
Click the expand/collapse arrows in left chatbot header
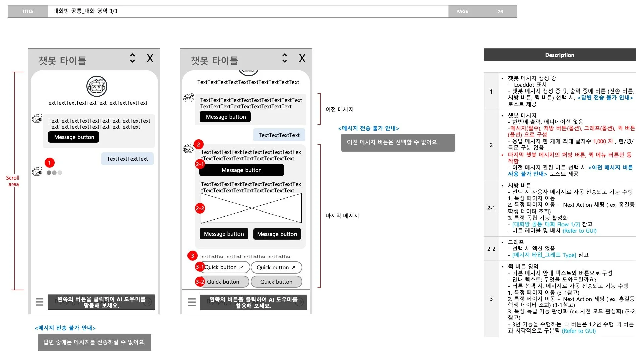[132, 58]
